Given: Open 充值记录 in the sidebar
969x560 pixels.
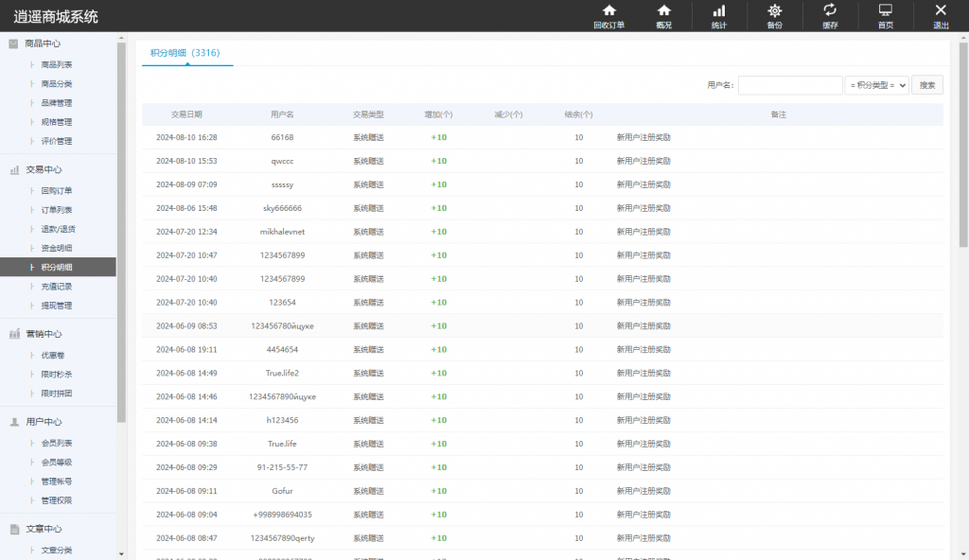Looking at the screenshot, I should coord(57,287).
